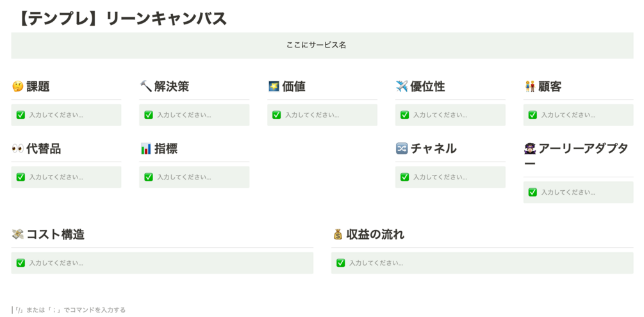Toggle the green checkmark under コスト構造

(x=21, y=263)
